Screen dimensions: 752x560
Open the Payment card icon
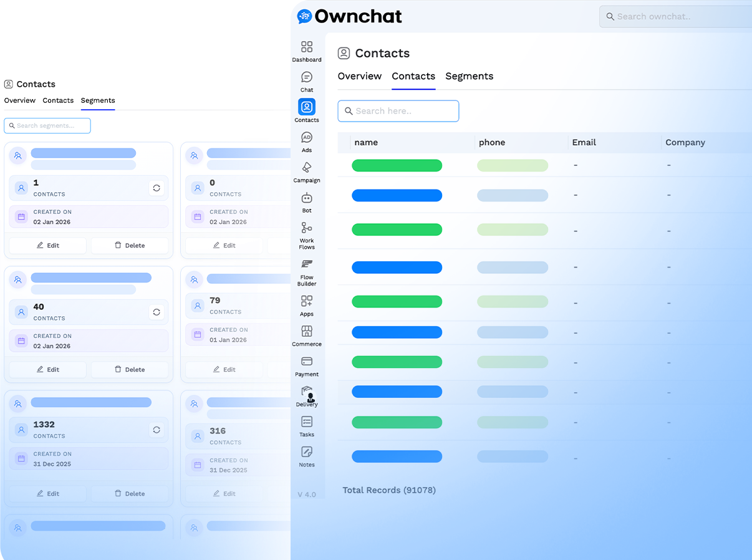tap(306, 362)
